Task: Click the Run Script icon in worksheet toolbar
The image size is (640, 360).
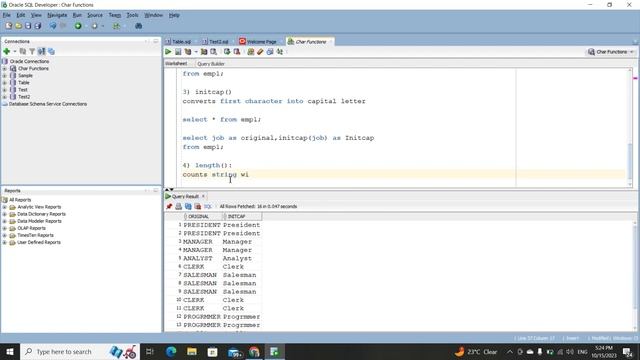Action: pyautogui.click(x=178, y=52)
